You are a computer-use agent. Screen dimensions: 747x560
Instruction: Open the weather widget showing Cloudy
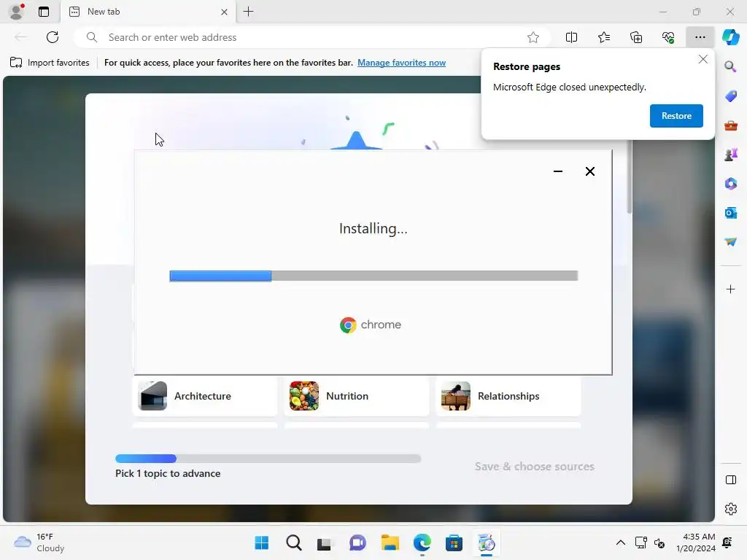tap(39, 542)
